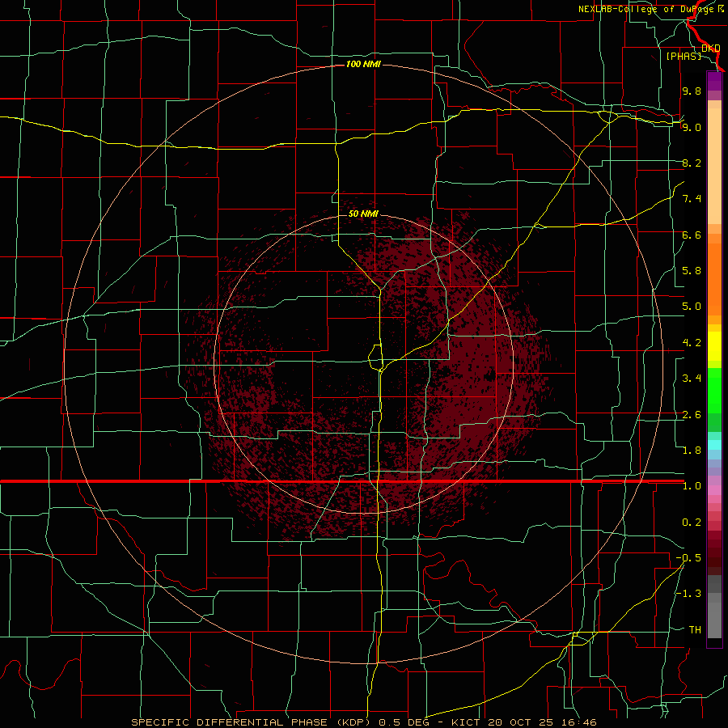Click the 6.6 value on the color scale
This screenshot has width=728, height=728.
click(692, 235)
